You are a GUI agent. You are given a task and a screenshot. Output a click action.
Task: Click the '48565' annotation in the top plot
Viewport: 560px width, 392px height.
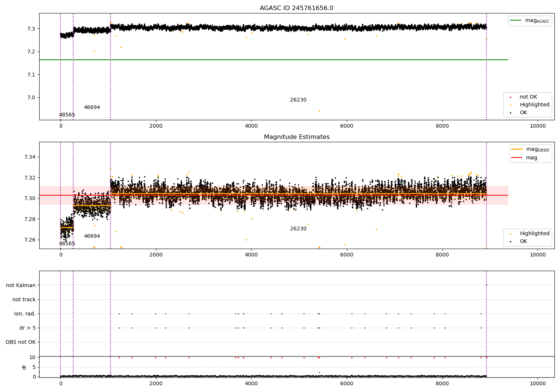pyautogui.click(x=67, y=115)
